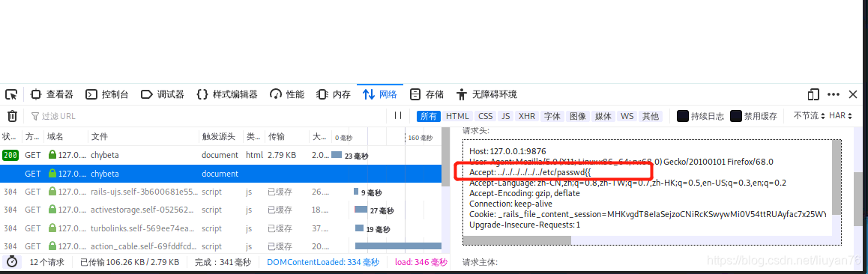This screenshot has height=274, width=868.
Task: Filter requests by HTML
Action: click(x=458, y=116)
